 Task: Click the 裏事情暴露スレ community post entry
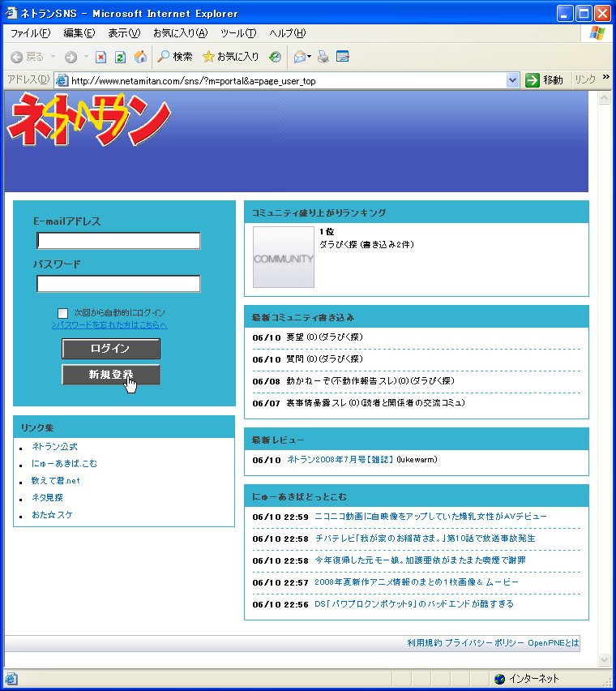tap(375, 403)
